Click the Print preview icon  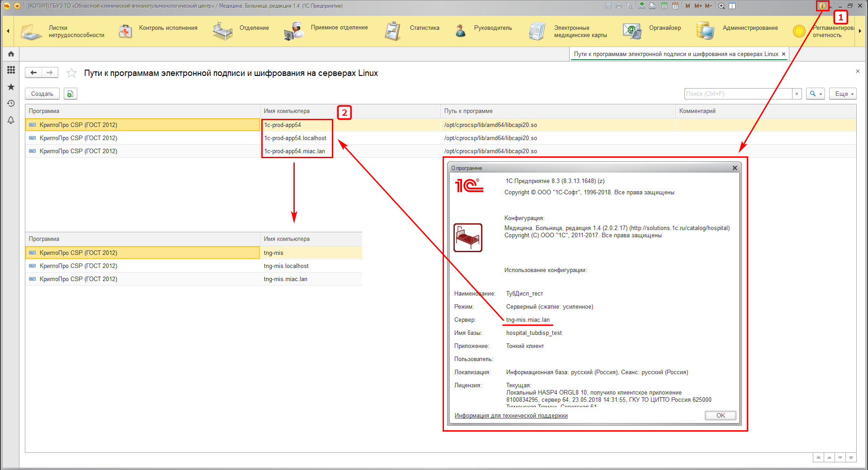[630, 6]
